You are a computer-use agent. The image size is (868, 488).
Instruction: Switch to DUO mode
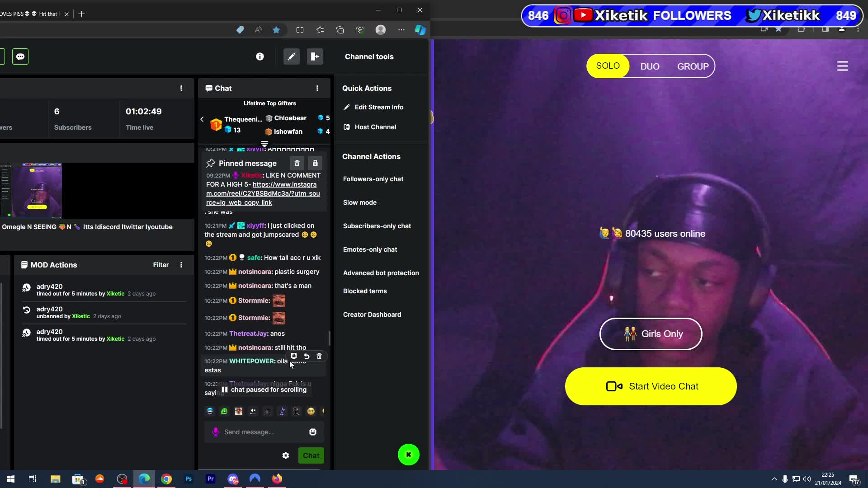pos(650,66)
